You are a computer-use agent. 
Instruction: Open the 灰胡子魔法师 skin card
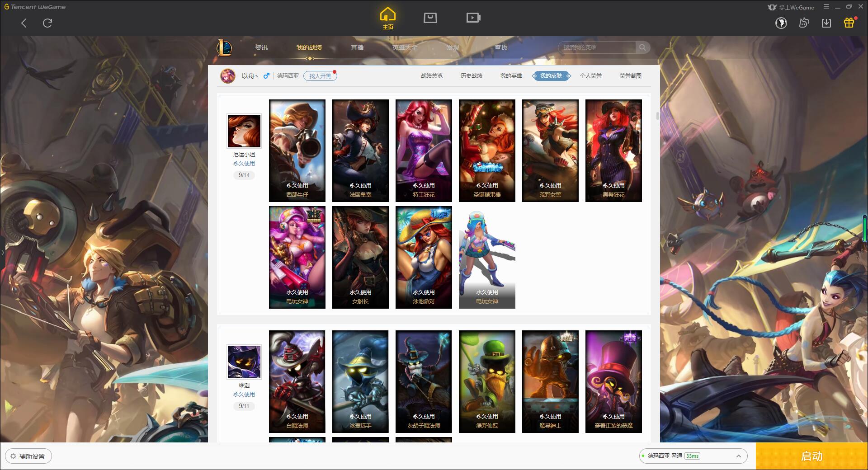(424, 381)
